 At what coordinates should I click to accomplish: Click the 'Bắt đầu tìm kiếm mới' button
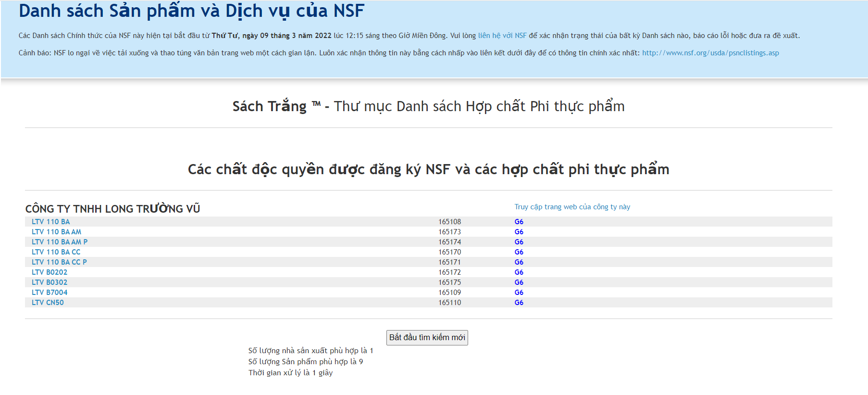coord(427,338)
